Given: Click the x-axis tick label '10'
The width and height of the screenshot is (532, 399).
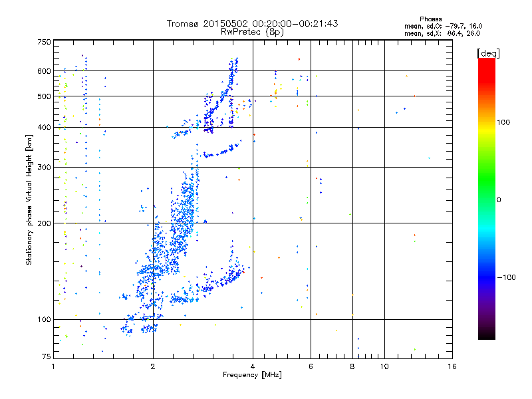Looking at the screenshot, I should [384, 366].
